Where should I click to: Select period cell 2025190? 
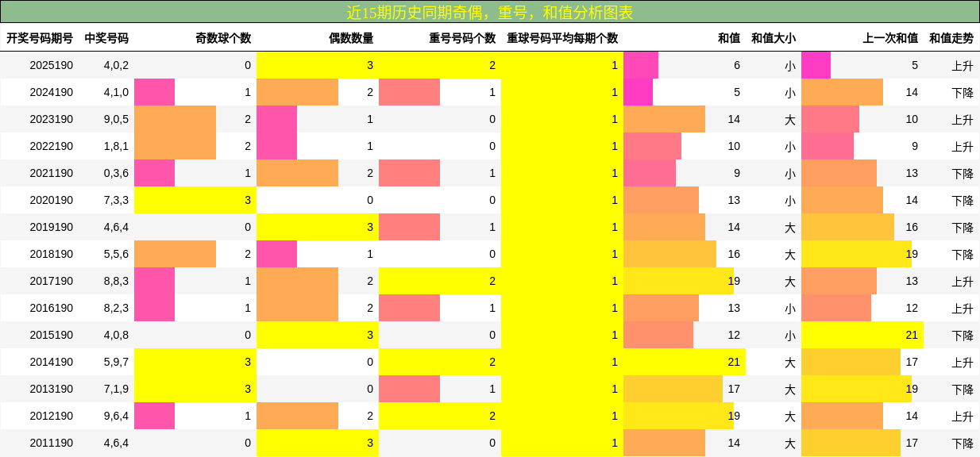(x=51, y=65)
